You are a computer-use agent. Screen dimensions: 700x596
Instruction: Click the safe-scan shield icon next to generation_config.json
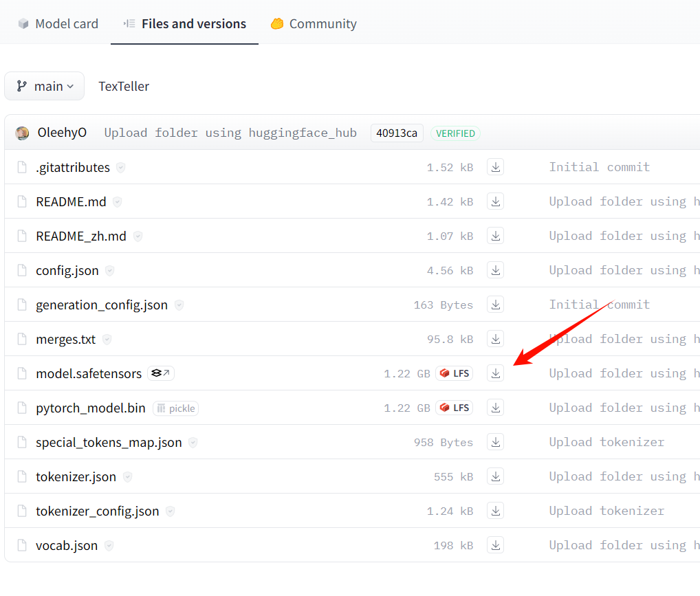coord(179,305)
